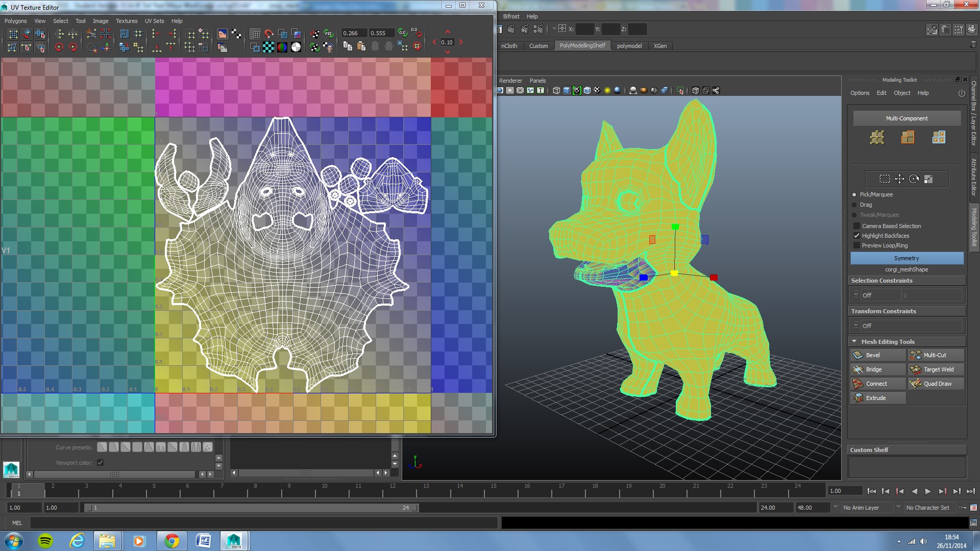The height and width of the screenshot is (551, 980).
Task: Collapse the Mesh Editing Tools section
Action: [854, 341]
